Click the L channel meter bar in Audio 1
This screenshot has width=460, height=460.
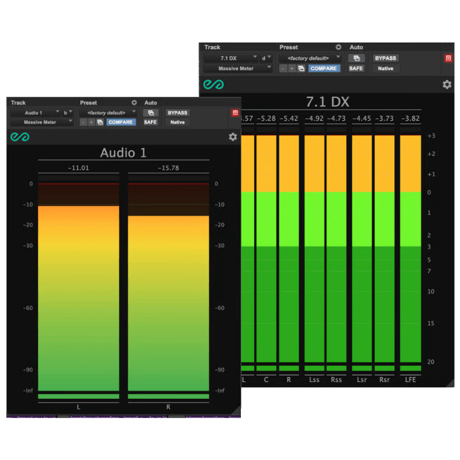tap(78, 287)
